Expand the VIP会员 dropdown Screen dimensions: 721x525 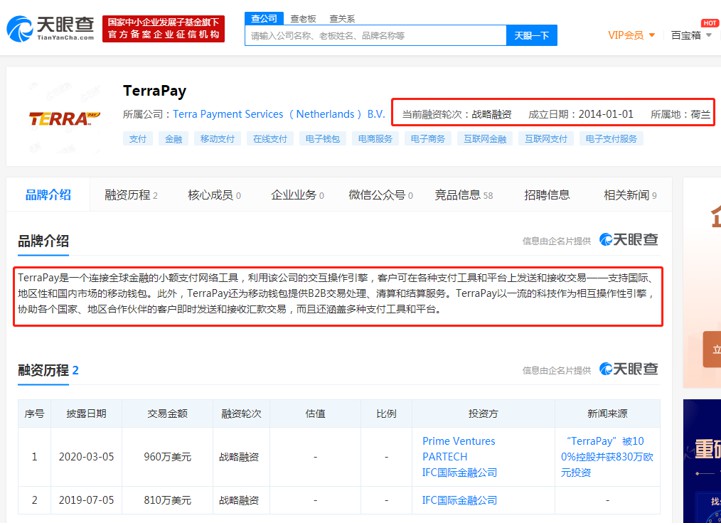pyautogui.click(x=631, y=35)
